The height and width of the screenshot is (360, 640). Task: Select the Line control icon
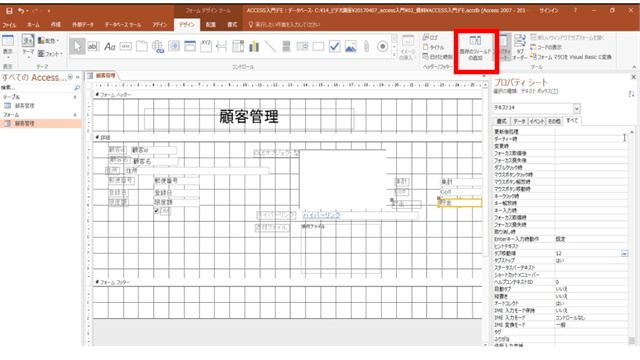[270, 47]
